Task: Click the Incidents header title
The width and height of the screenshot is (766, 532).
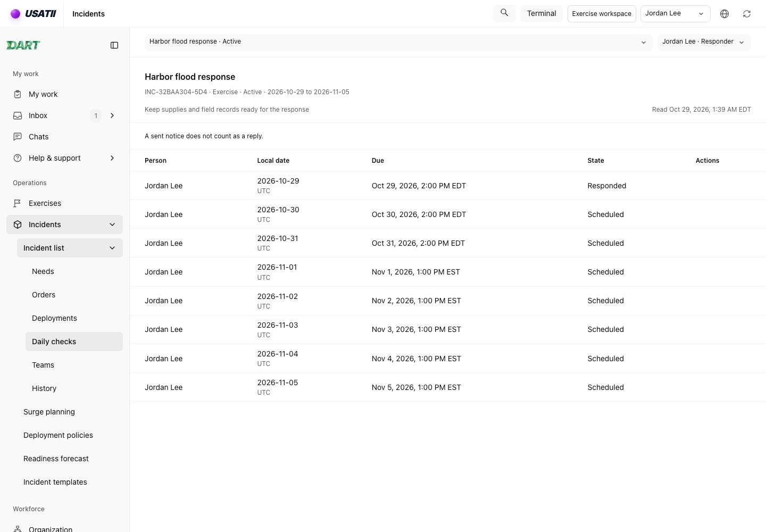Action: point(88,14)
